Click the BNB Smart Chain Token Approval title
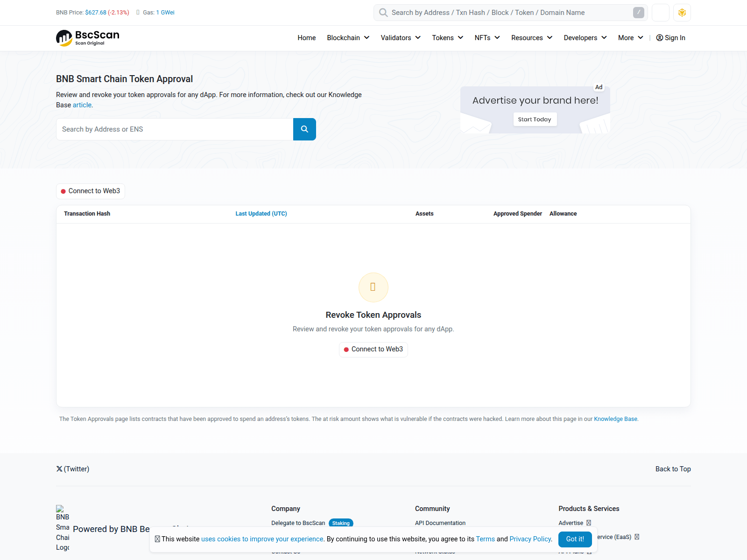 125,79
